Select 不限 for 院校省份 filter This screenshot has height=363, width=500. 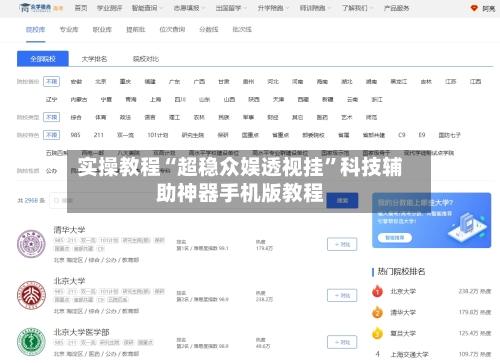(51, 81)
